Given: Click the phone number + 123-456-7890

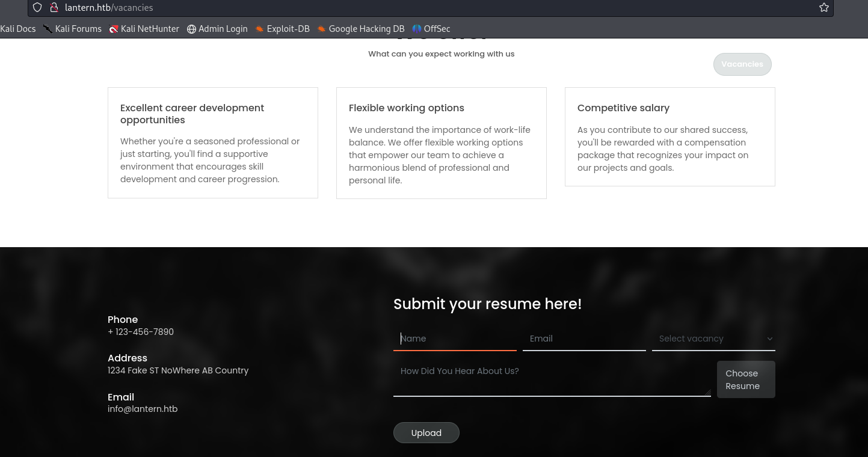Looking at the screenshot, I should [x=141, y=332].
